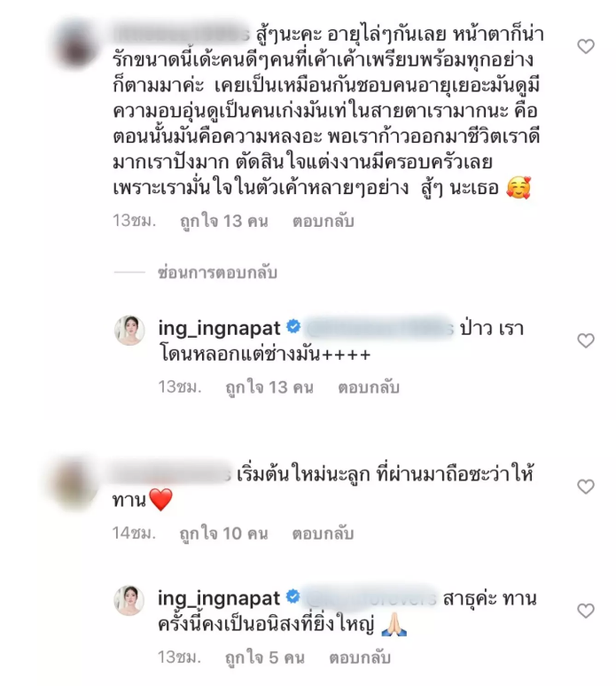Reply to the long first comment
This screenshot has height=686, width=616.
(323, 222)
